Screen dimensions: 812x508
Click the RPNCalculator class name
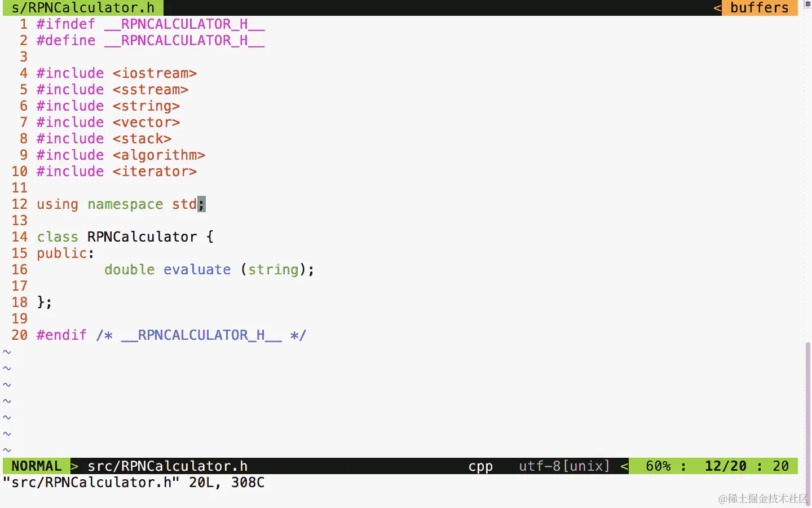click(142, 237)
